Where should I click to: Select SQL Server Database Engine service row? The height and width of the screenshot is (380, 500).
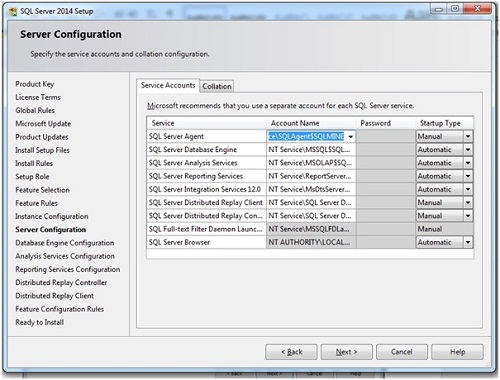pyautogui.click(x=206, y=150)
